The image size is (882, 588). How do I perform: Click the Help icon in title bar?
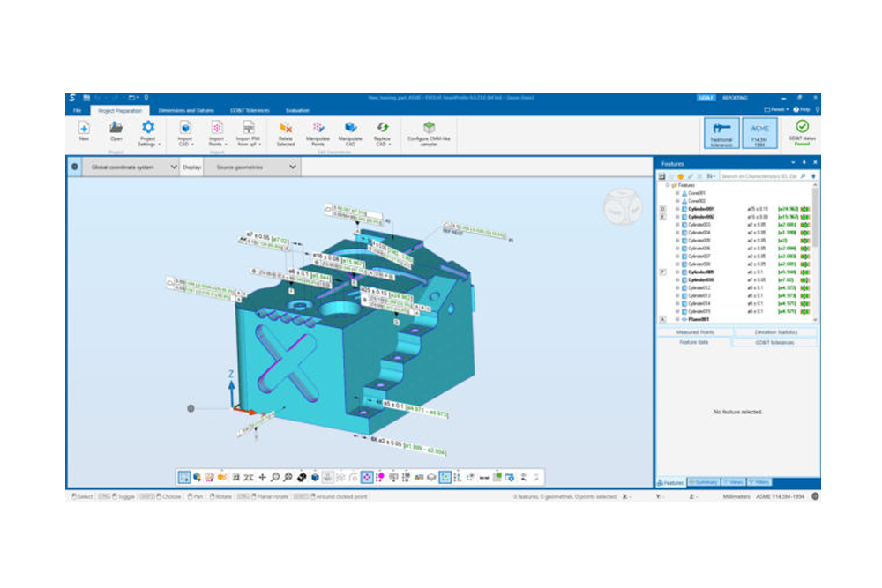[x=797, y=110]
